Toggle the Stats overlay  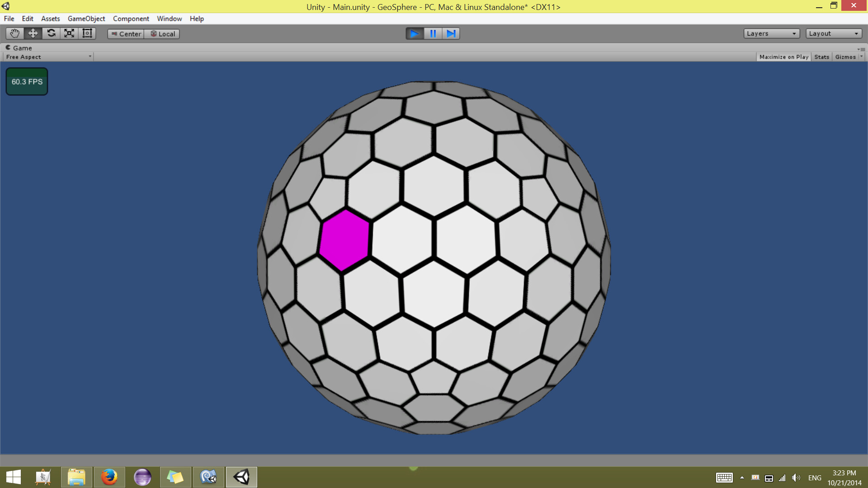coord(821,57)
